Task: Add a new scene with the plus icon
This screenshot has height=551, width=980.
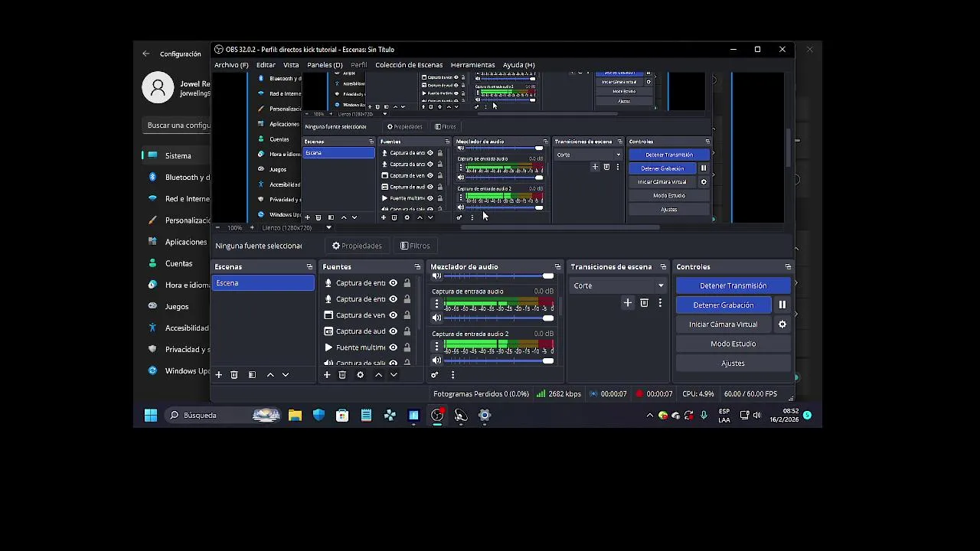Action: [x=218, y=375]
